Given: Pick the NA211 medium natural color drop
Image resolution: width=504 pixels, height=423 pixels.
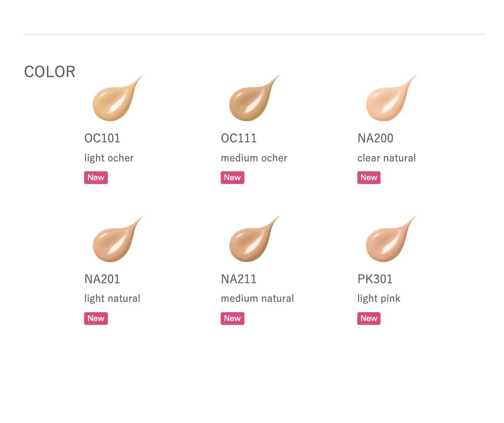Looking at the screenshot, I should coord(254,239).
